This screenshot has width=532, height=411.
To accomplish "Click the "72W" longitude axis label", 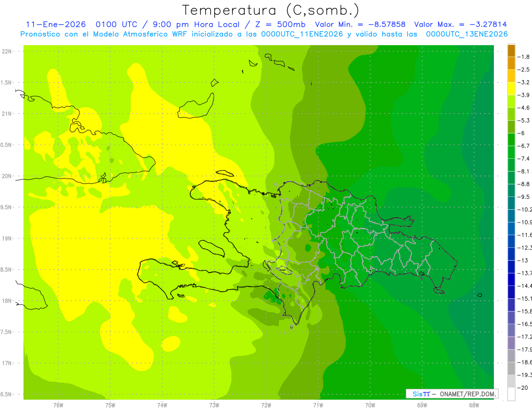I will click(266, 405).
